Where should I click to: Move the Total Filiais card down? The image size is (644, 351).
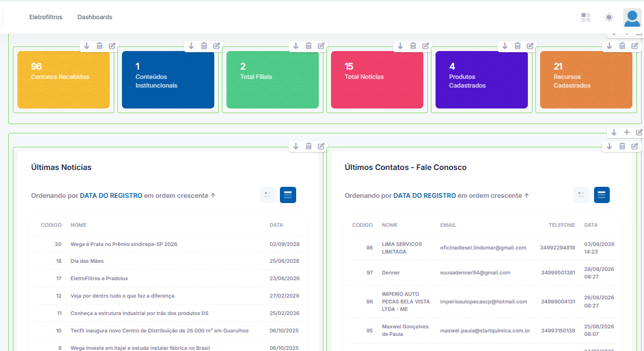pos(296,46)
